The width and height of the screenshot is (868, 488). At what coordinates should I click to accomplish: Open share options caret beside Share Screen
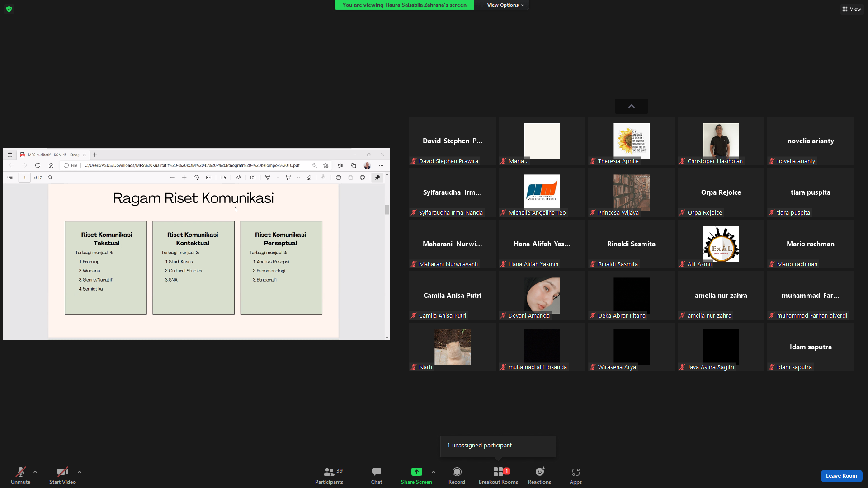coord(434,472)
